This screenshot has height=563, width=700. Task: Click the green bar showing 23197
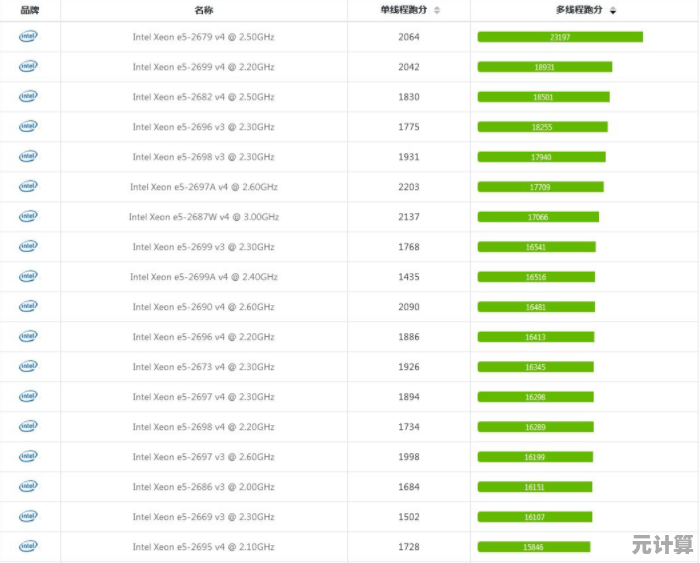[560, 37]
